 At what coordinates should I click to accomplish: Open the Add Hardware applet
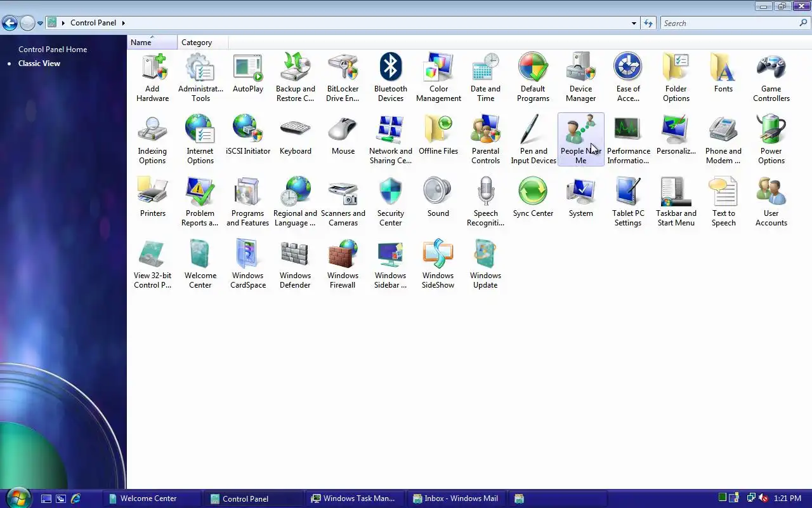[x=152, y=78]
